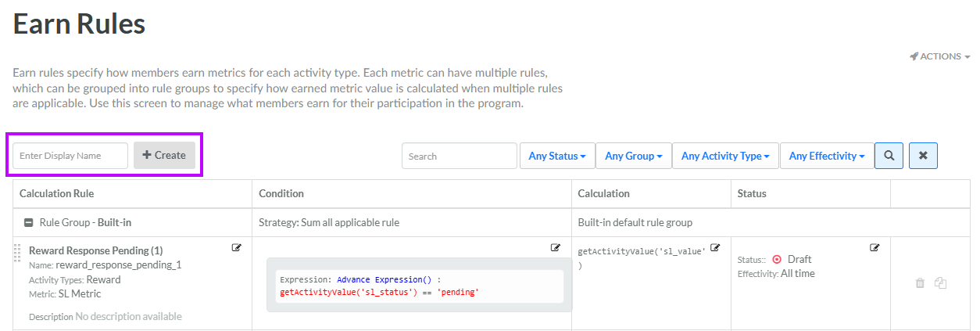Click the Enter Display Name field
Screen dimensions: 980x331
coord(70,156)
